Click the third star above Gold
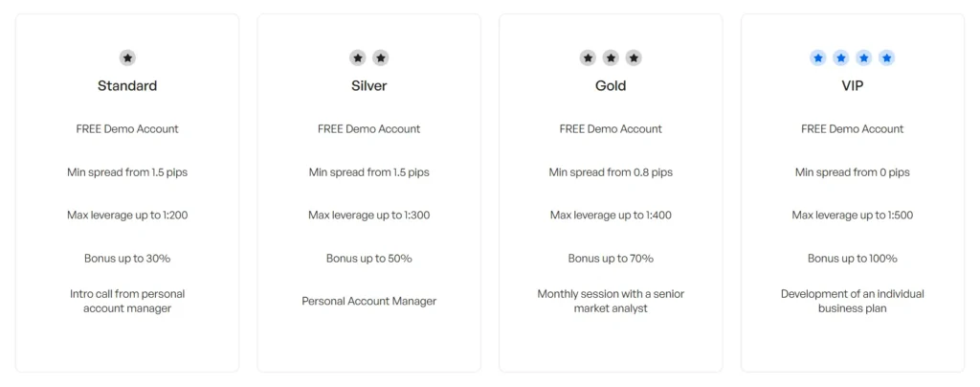 click(x=634, y=58)
